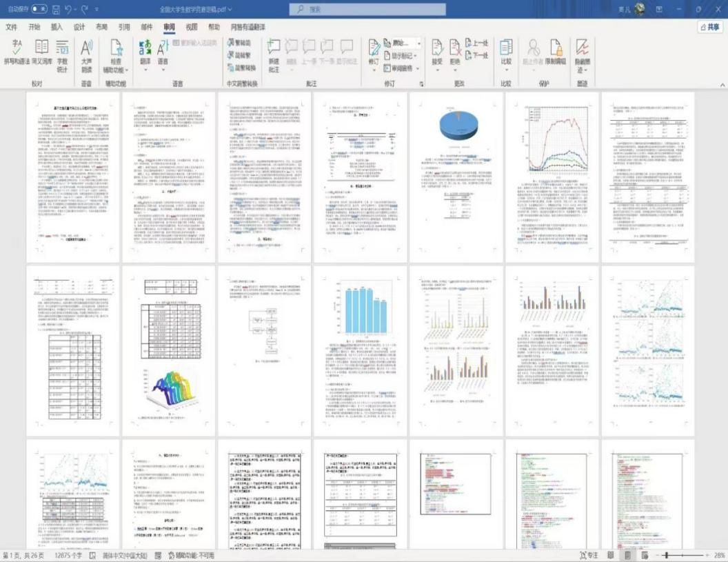Switch to print layout view icon
The image size is (728, 562).
tap(627, 555)
